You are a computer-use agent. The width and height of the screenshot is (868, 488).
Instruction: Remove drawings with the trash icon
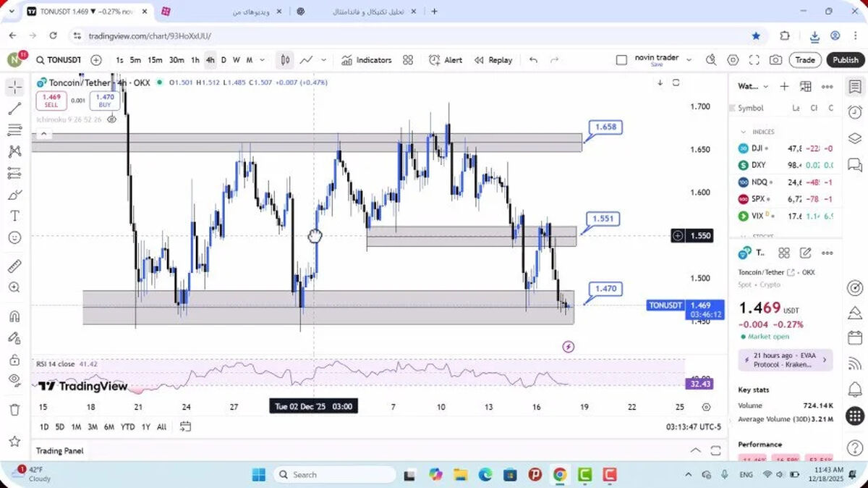click(x=14, y=410)
